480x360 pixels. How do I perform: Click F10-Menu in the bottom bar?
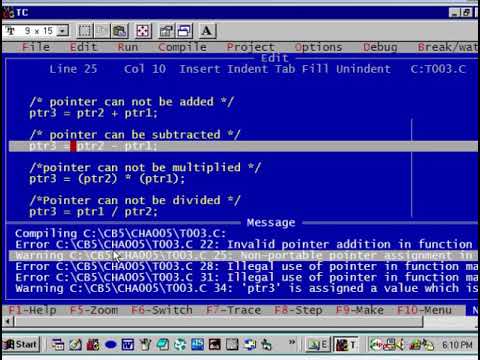pyautogui.click(x=424, y=310)
